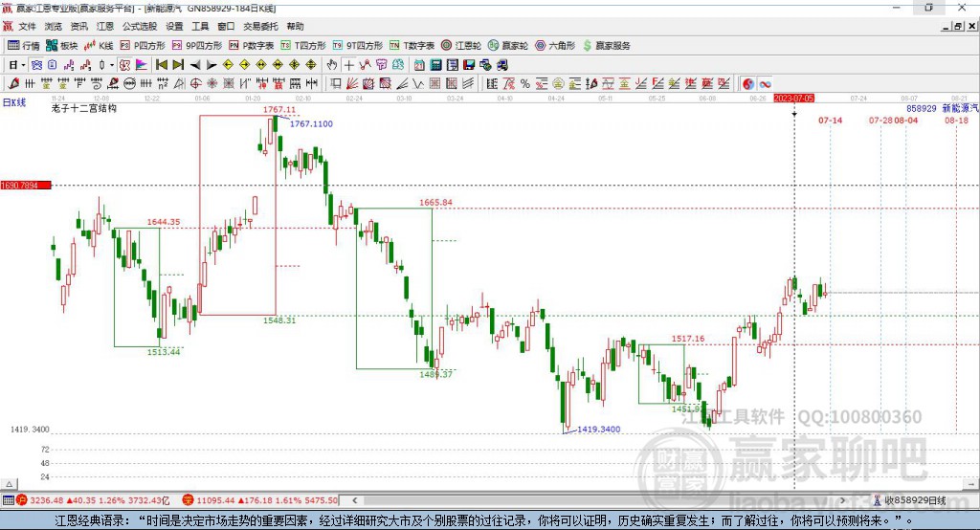Screen dimensions: 980x530
Task: Click the yin-yang Taiji icon
Action: coord(748,84)
